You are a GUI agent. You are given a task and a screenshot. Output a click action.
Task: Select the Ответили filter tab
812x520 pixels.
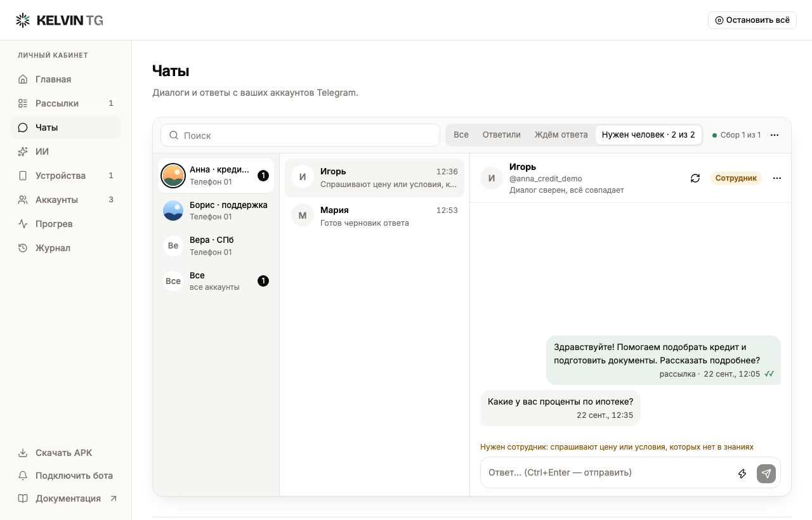pyautogui.click(x=501, y=134)
